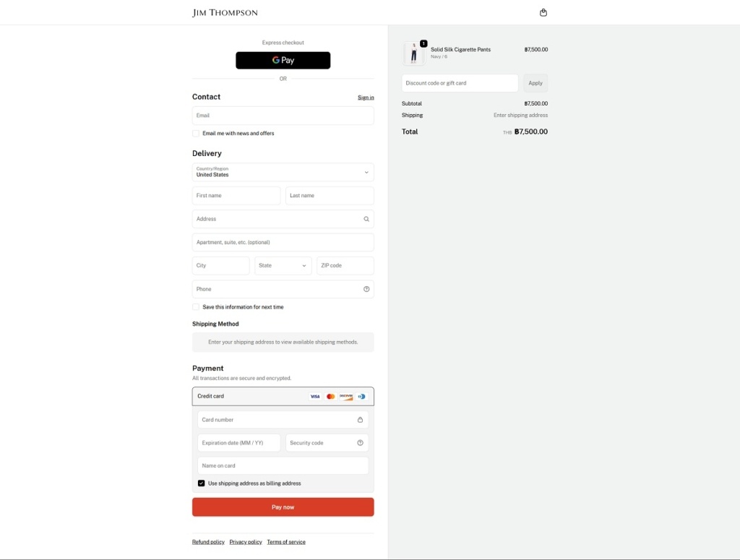Open the Refund policy link
This screenshot has width=740, height=560.
pos(208,542)
